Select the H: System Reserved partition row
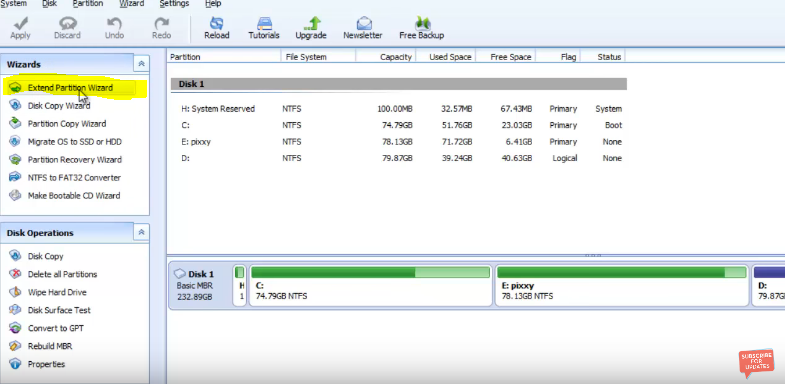 click(399, 109)
